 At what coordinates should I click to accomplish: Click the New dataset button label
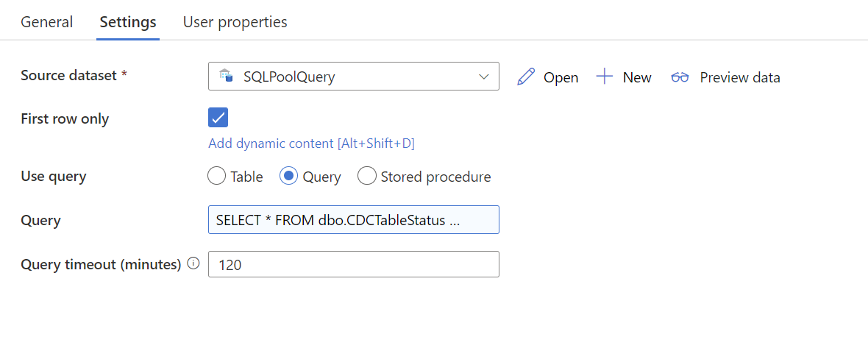click(x=637, y=77)
